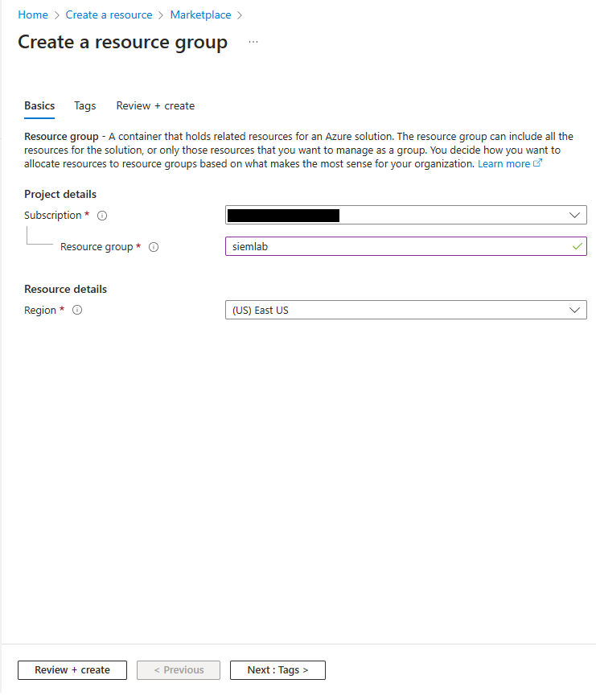
Task: Open the ellipsis menu beside page title
Action: tap(253, 42)
